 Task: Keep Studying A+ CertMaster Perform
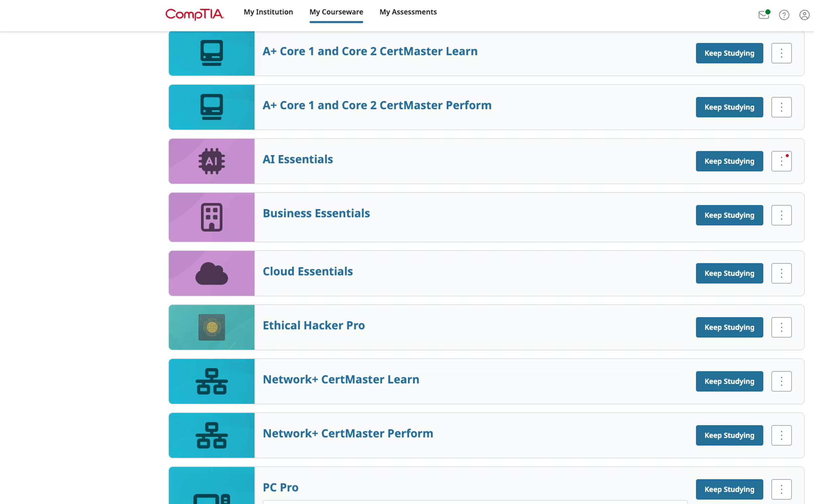729,107
